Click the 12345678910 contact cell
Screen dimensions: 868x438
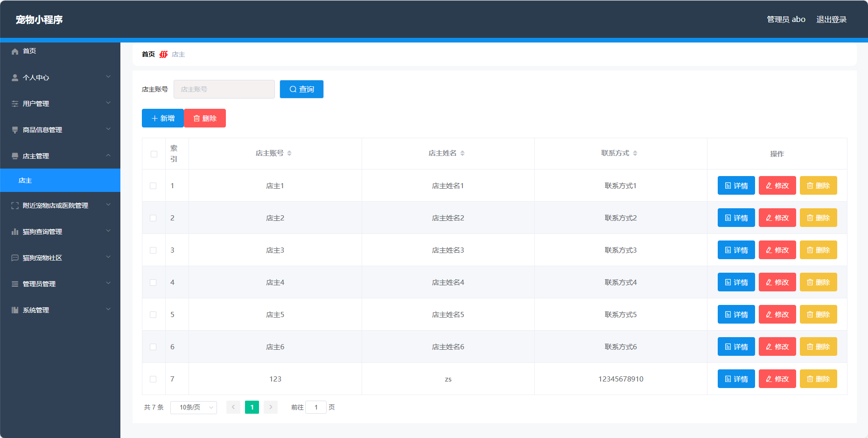tap(621, 379)
